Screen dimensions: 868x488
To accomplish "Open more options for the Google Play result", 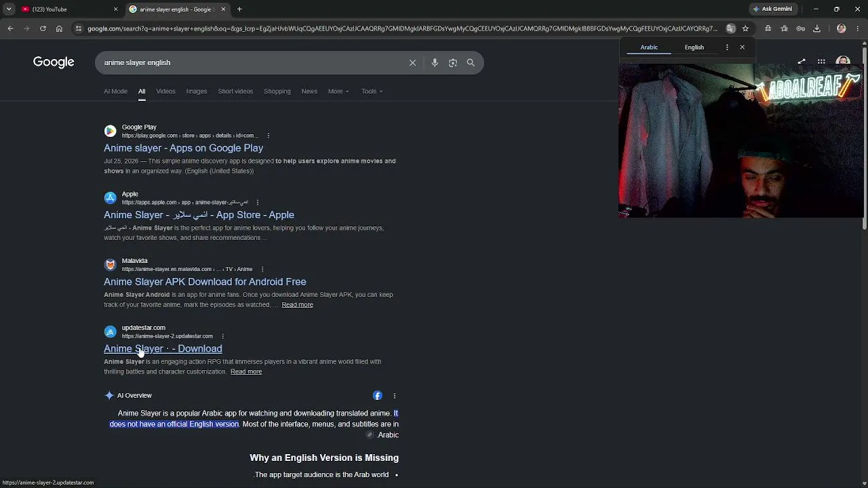I will (269, 136).
